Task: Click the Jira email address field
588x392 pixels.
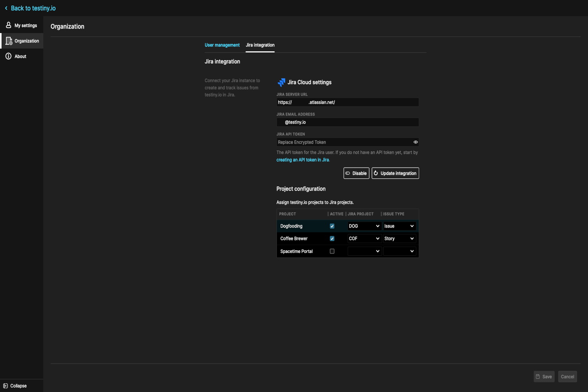Action: click(x=347, y=122)
